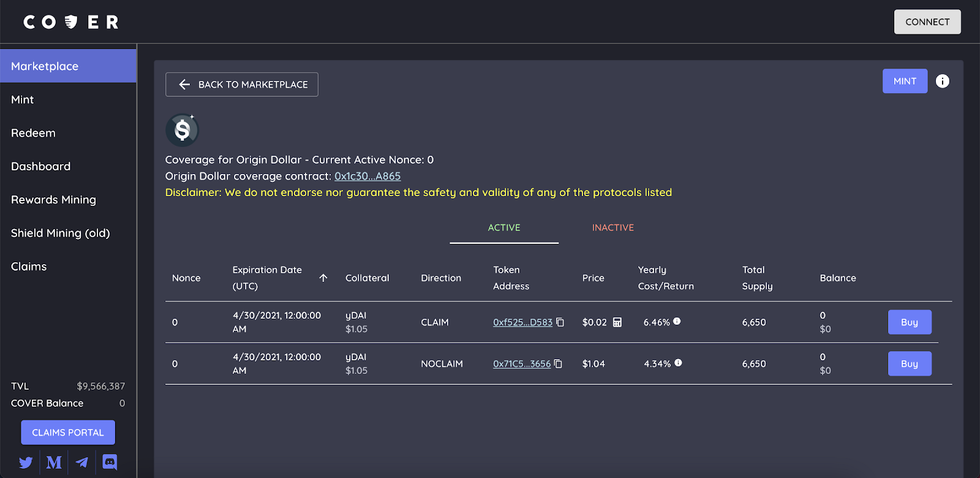Open Rewards Mining in sidebar
The height and width of the screenshot is (478, 980).
tap(68, 200)
